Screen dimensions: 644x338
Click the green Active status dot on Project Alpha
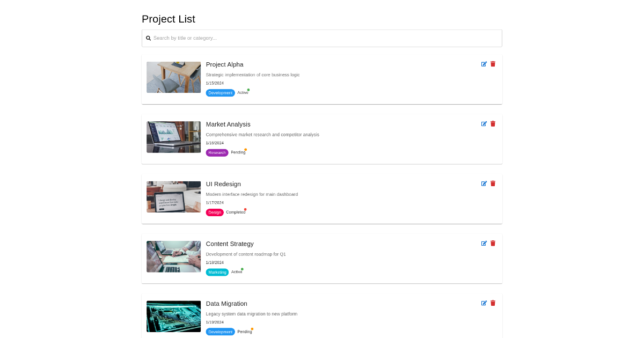tap(249, 90)
